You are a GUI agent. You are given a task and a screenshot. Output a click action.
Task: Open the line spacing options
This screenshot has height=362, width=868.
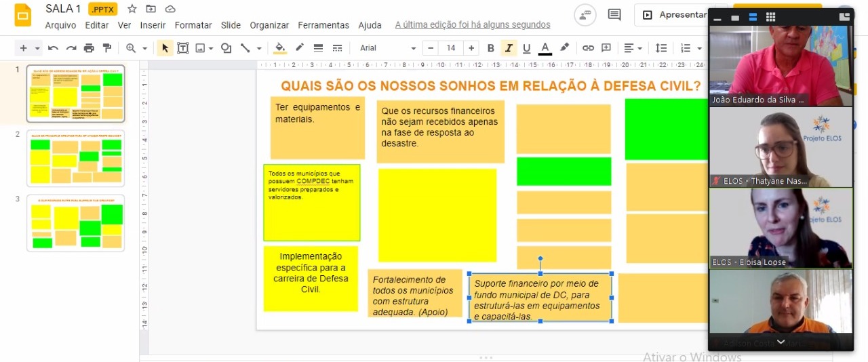661,48
